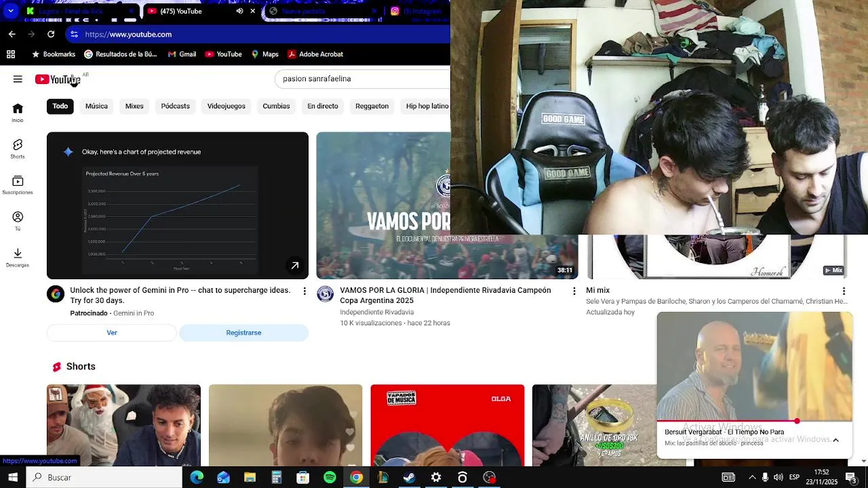Select the Pódcasts filter chip
This screenshot has width=868, height=488.
point(176,106)
